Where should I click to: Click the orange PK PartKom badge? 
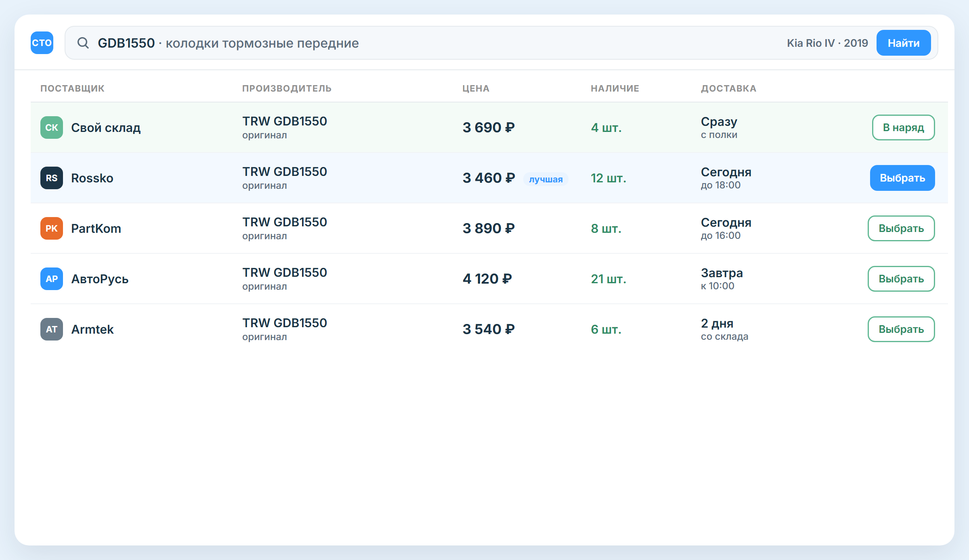coord(52,228)
